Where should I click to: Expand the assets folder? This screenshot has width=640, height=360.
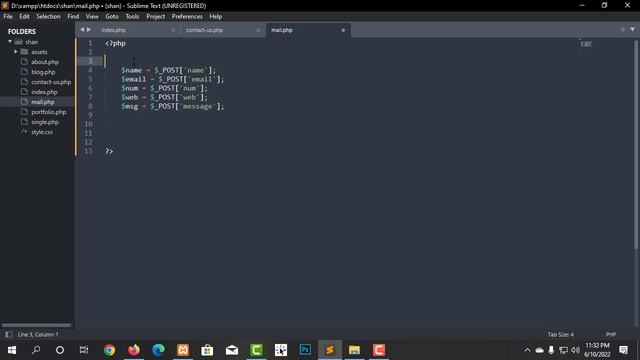click(16, 52)
